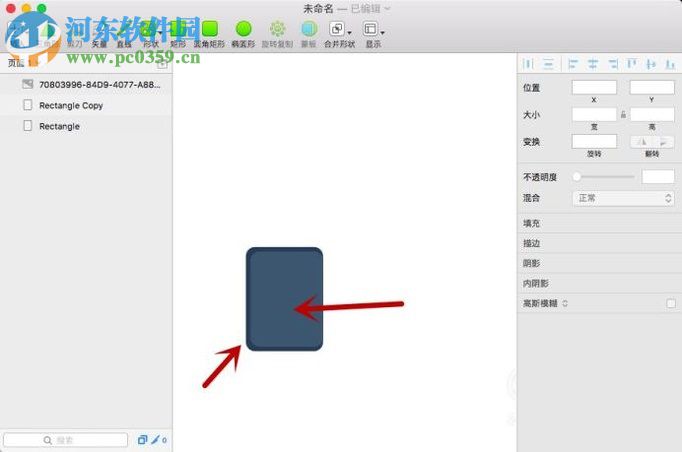Click the add page button in pages header
The height and width of the screenshot is (452, 682).
pos(162,64)
